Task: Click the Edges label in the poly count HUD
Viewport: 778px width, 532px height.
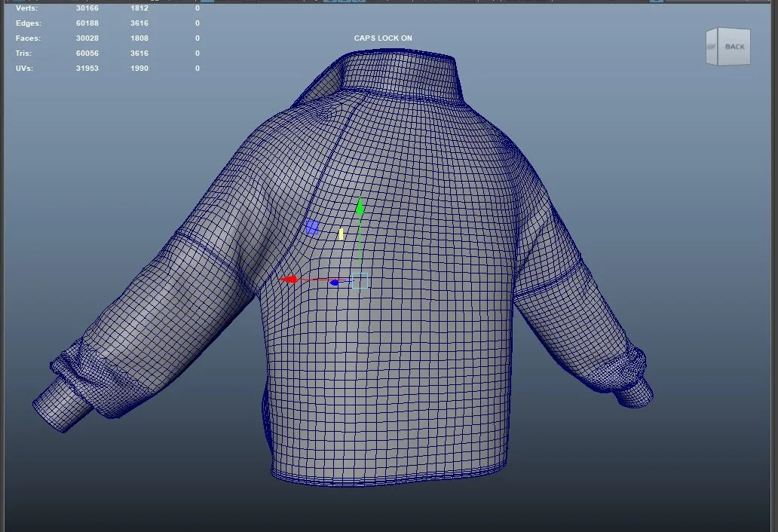Action: tap(29, 23)
